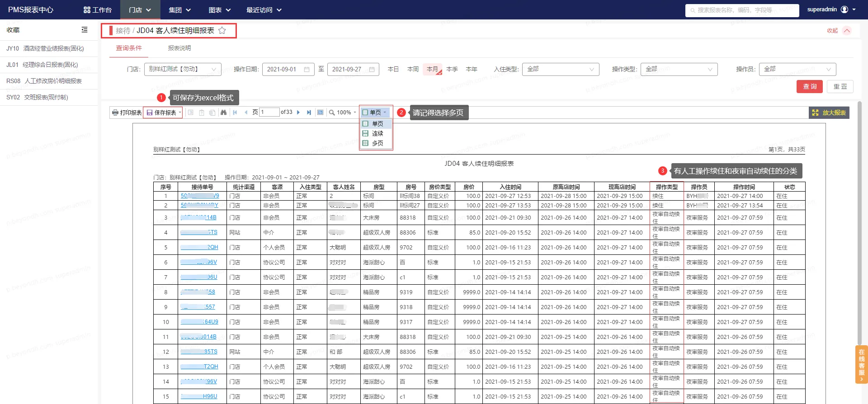Expand the 保存报表 format arrow
The height and width of the screenshot is (404, 868).
(x=180, y=113)
